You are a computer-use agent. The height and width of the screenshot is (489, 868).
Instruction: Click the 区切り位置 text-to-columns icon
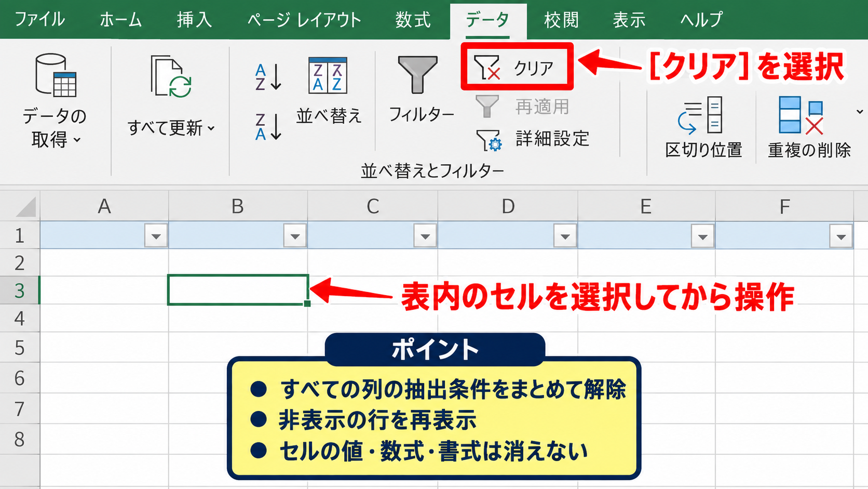coord(700,115)
